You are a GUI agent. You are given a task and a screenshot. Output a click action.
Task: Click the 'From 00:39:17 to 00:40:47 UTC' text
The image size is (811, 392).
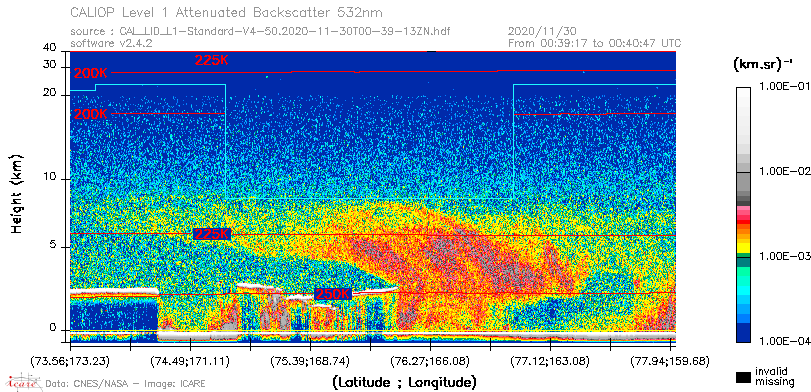click(595, 43)
